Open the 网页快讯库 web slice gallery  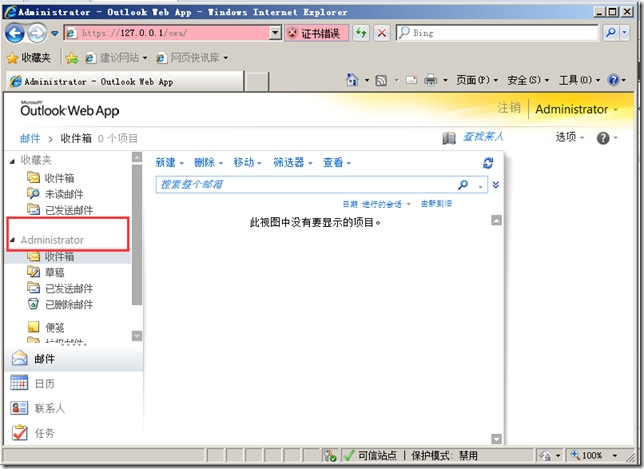(x=192, y=58)
